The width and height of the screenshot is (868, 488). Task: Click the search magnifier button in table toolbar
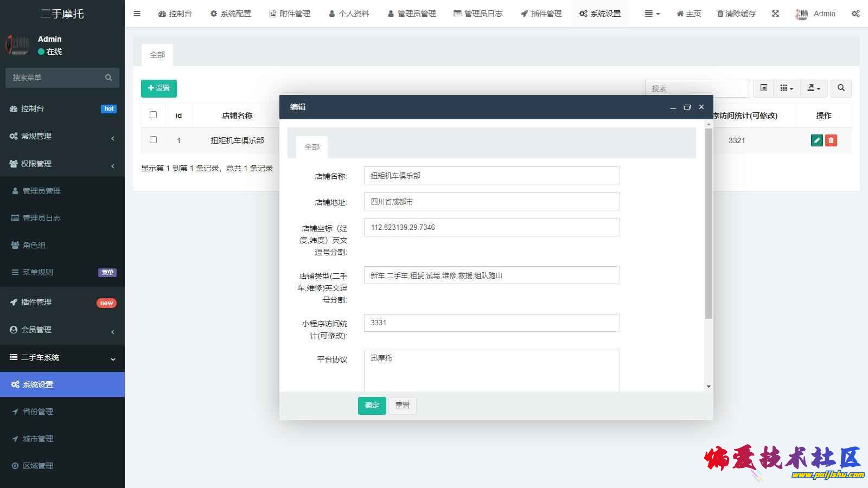[x=841, y=88]
